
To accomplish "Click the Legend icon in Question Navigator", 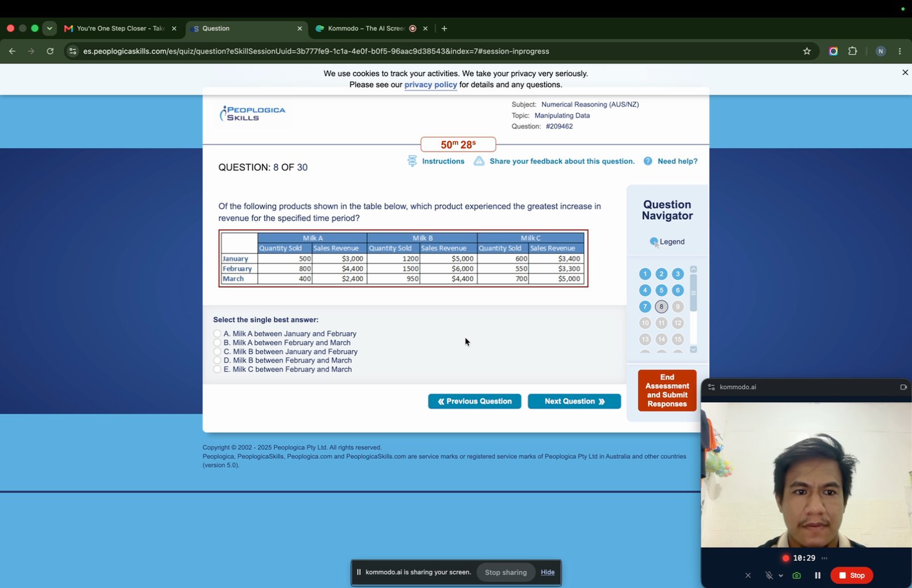I will pos(654,242).
